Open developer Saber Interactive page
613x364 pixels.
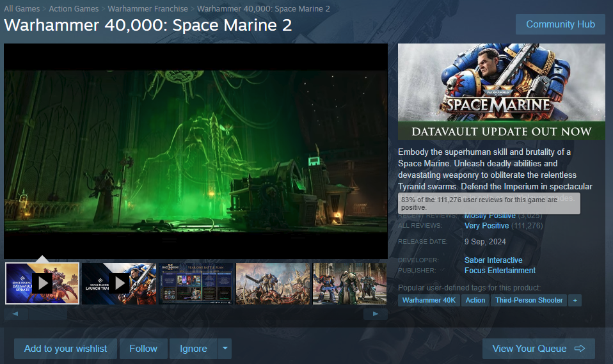pyautogui.click(x=493, y=260)
